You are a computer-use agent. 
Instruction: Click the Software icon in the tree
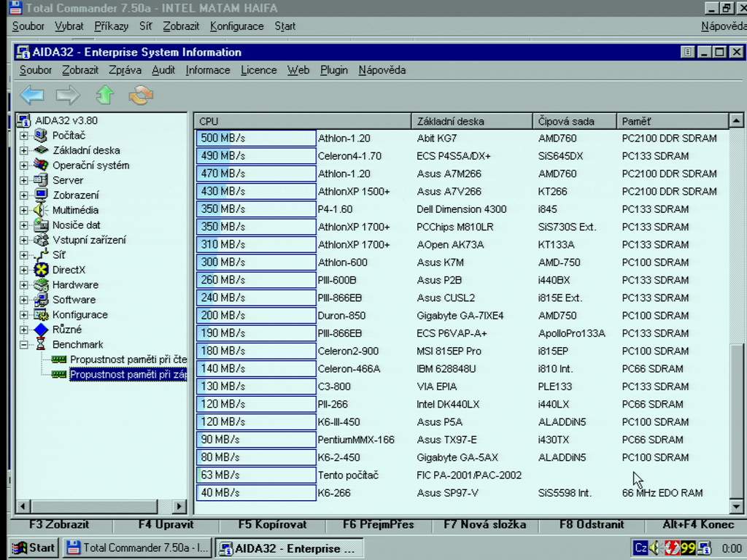[x=41, y=300]
